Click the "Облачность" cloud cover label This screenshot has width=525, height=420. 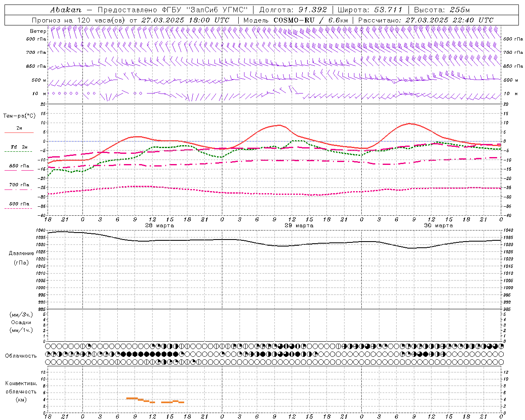pos(21,356)
